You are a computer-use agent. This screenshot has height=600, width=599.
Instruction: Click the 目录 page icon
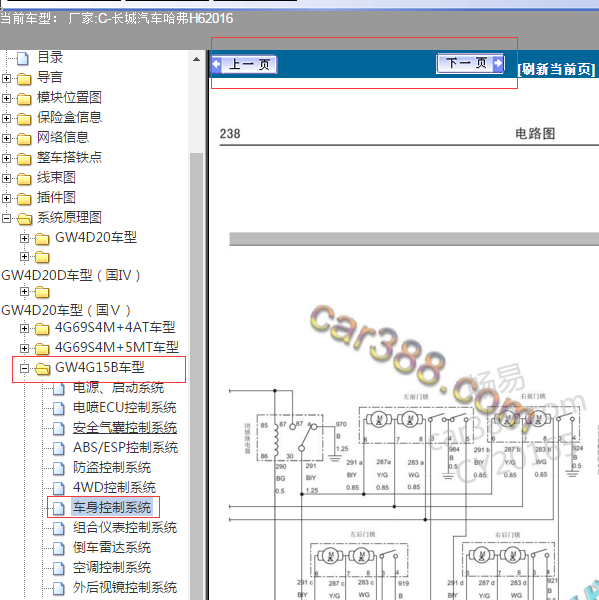(23, 59)
